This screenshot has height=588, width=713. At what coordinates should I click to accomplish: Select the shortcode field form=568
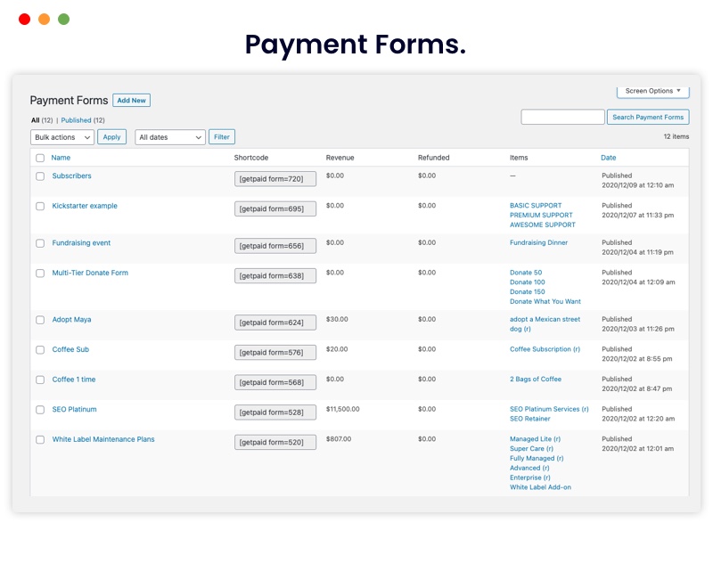[x=275, y=382]
